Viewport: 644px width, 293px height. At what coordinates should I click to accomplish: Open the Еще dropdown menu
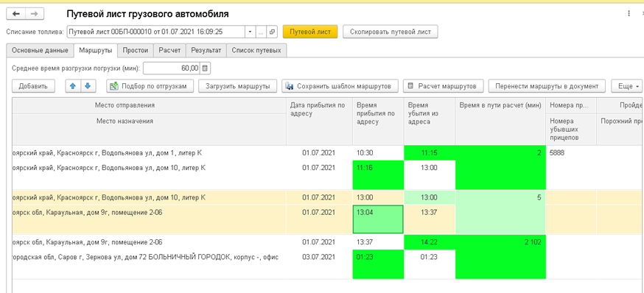pyautogui.click(x=626, y=86)
